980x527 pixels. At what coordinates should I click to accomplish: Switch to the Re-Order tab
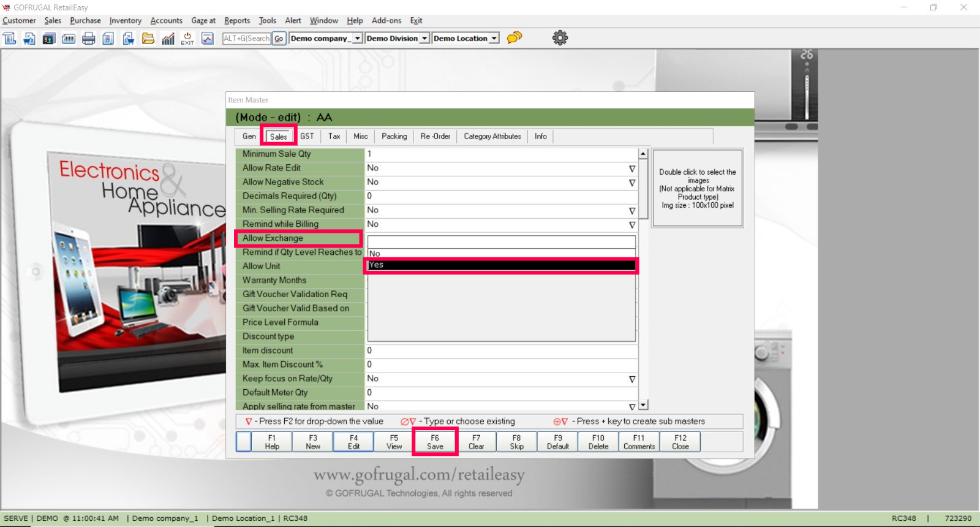click(435, 136)
